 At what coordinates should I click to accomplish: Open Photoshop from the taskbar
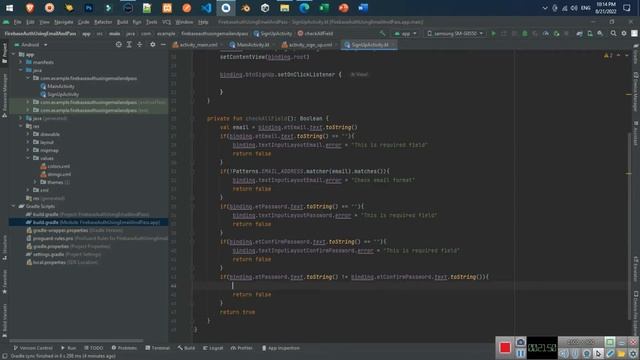tap(89, 8)
